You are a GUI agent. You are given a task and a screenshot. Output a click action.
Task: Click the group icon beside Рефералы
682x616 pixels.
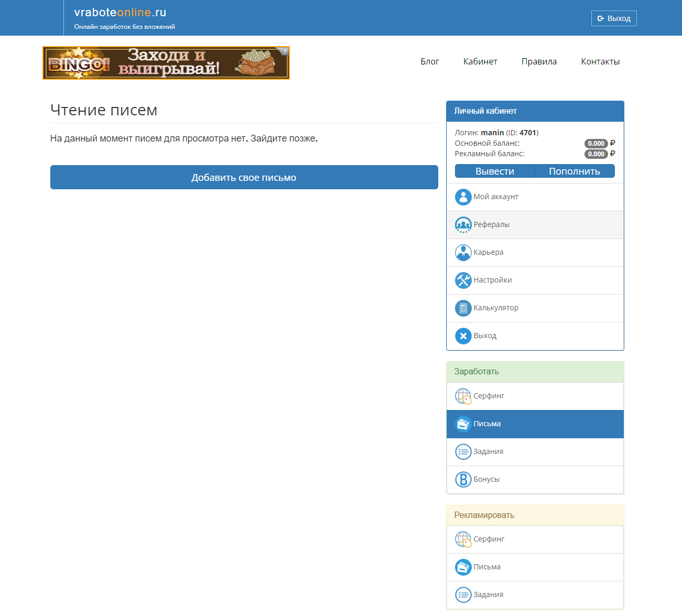463,225
